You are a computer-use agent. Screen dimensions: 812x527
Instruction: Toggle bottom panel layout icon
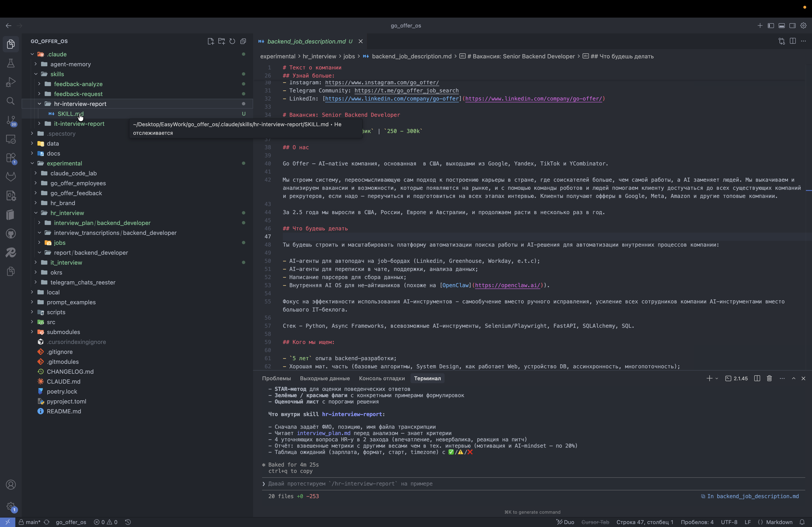point(782,25)
